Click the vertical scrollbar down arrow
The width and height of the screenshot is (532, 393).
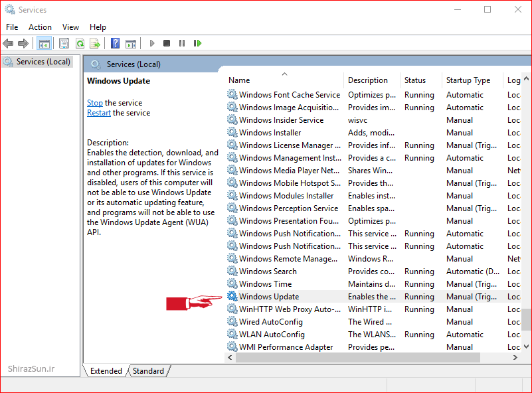point(526,346)
